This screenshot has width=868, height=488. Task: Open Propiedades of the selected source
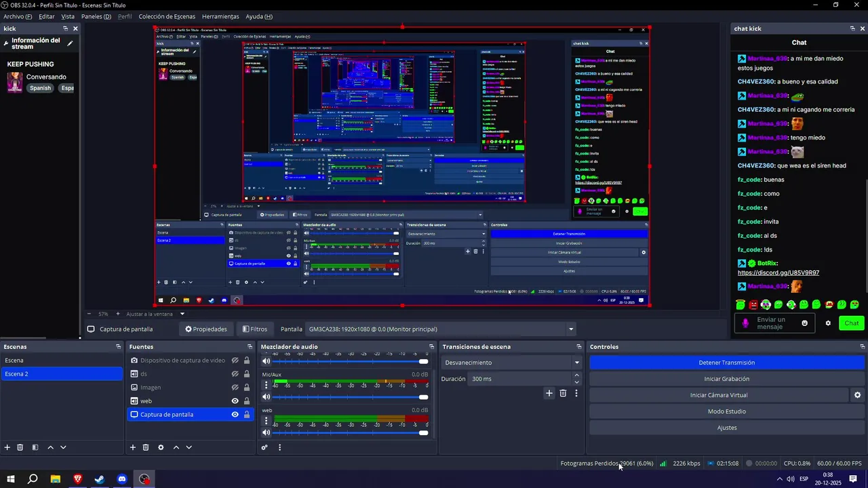coord(206,329)
